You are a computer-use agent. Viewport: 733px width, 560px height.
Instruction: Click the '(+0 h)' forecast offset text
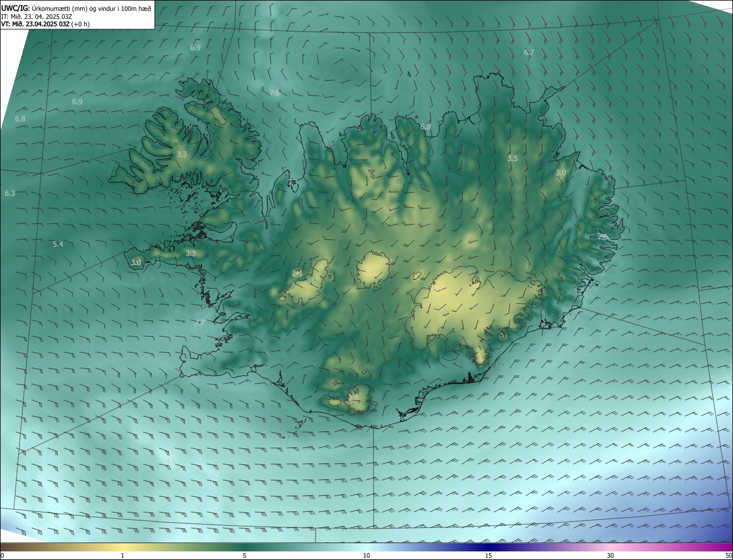(80, 24)
